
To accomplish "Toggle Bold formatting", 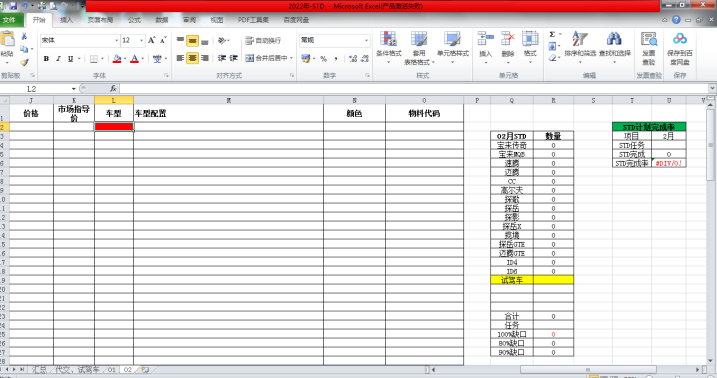I will tap(46, 59).
